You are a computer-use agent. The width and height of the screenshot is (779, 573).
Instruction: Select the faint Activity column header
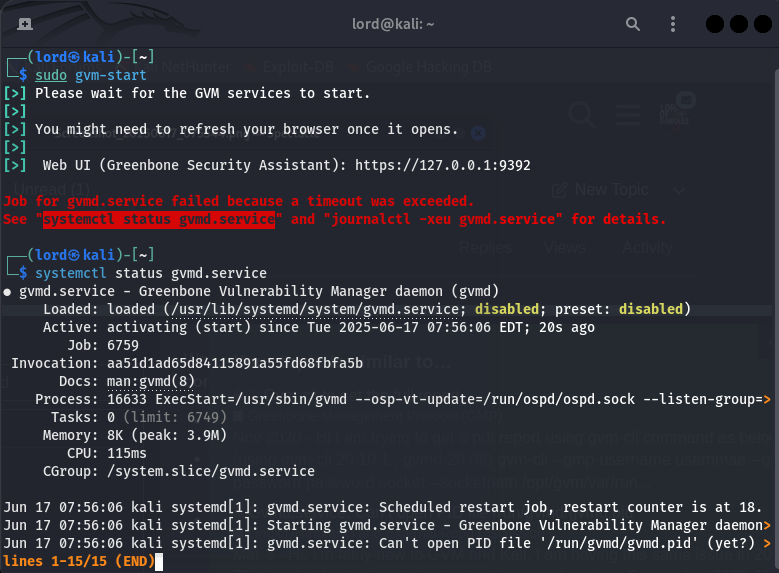647,247
